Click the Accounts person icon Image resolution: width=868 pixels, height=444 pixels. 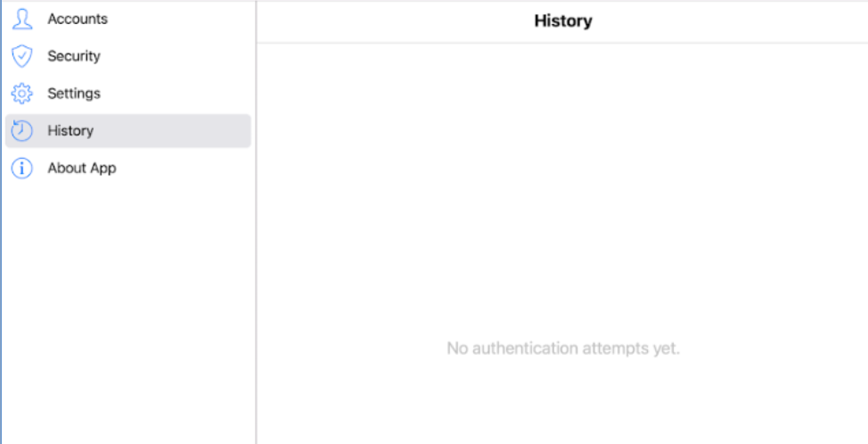(21, 19)
